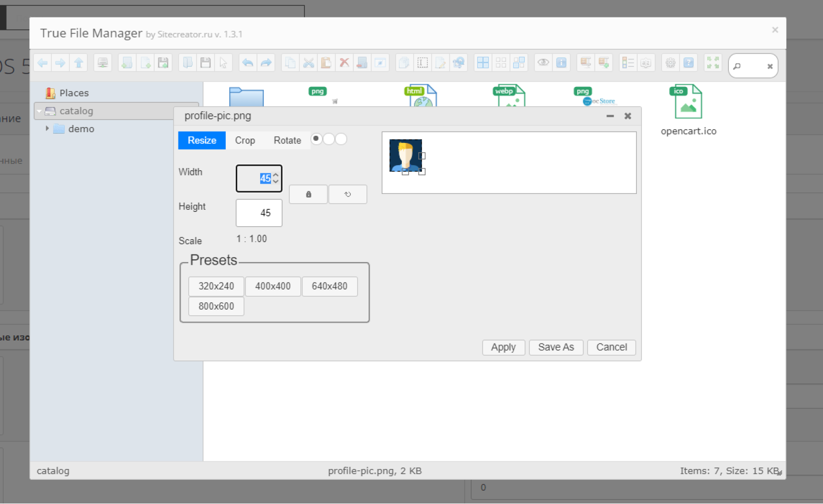This screenshot has height=504, width=823.
Task: Decrease Width with the down stepper arrow
Action: point(276,182)
